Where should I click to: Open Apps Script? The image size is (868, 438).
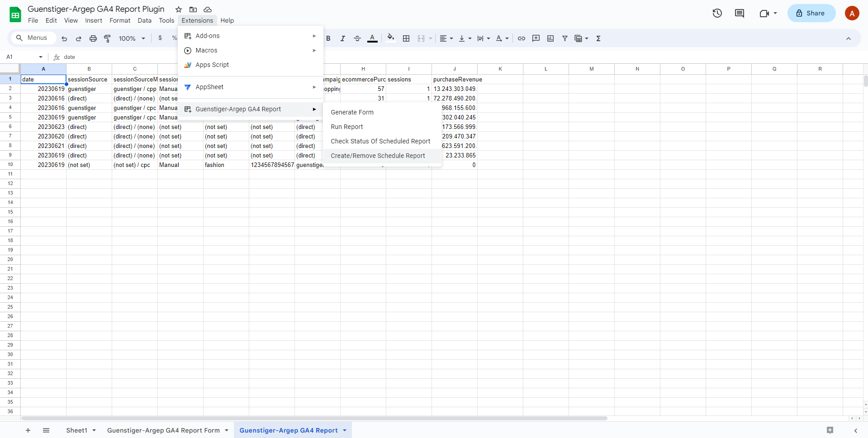(251, 65)
